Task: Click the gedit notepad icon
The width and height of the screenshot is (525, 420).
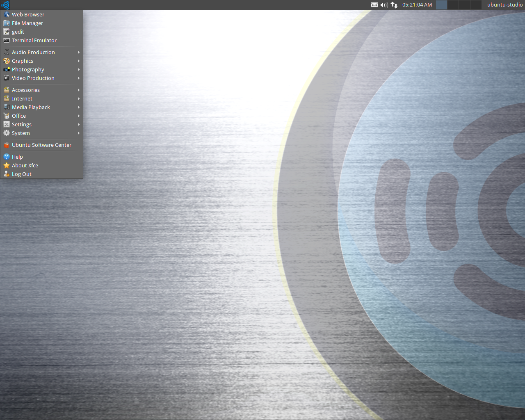Action: point(7,32)
